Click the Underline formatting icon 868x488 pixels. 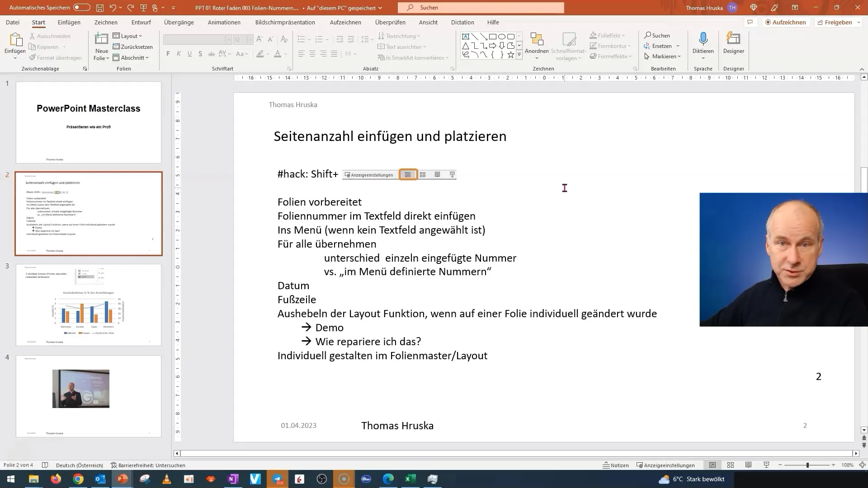[x=189, y=54]
